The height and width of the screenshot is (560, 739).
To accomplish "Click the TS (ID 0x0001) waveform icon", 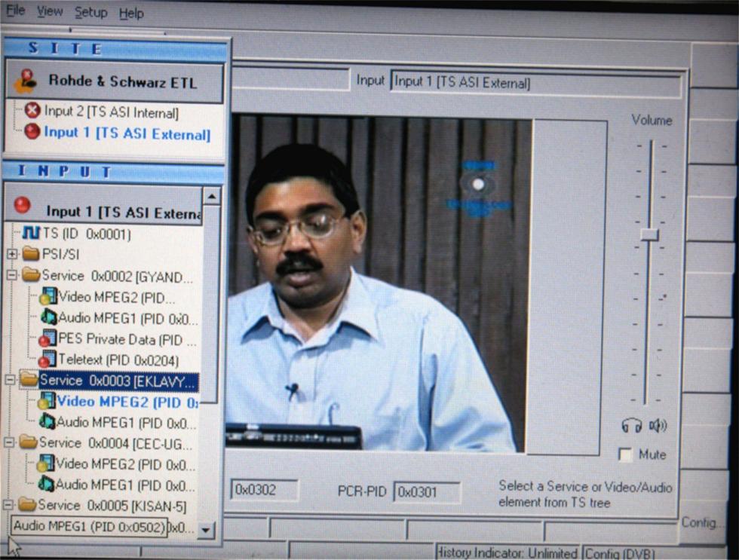I will point(31,234).
